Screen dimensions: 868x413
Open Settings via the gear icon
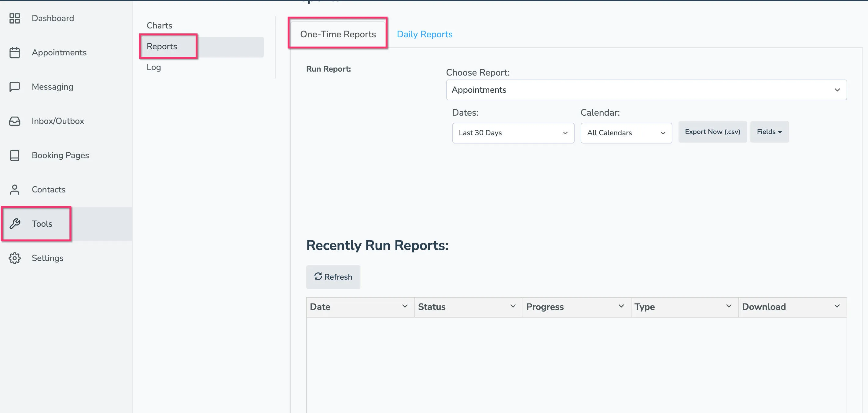click(14, 258)
